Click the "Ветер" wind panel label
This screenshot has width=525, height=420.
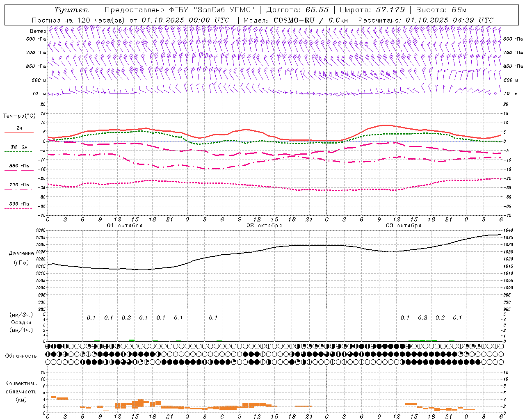38,31
